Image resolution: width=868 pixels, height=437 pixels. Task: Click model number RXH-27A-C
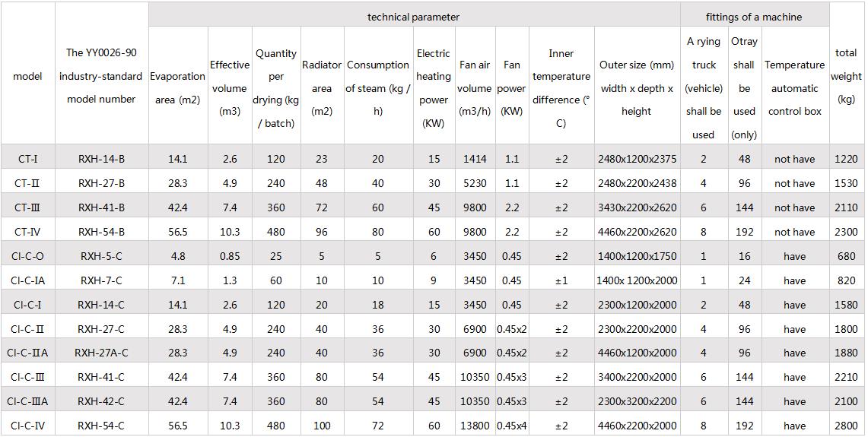click(x=101, y=353)
